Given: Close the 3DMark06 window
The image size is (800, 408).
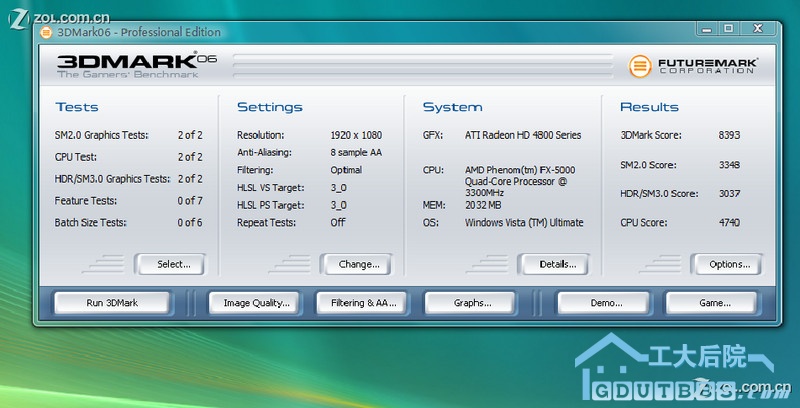Looking at the screenshot, I should click(758, 29).
